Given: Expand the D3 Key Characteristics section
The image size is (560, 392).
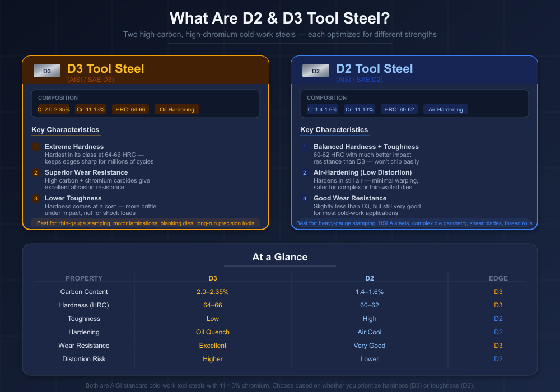Looking at the screenshot, I should tap(66, 129).
